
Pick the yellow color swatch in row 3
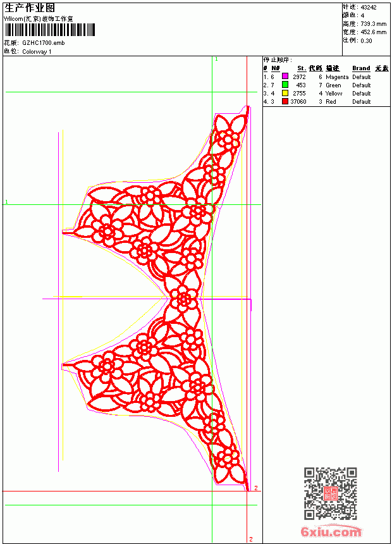tap(285, 93)
